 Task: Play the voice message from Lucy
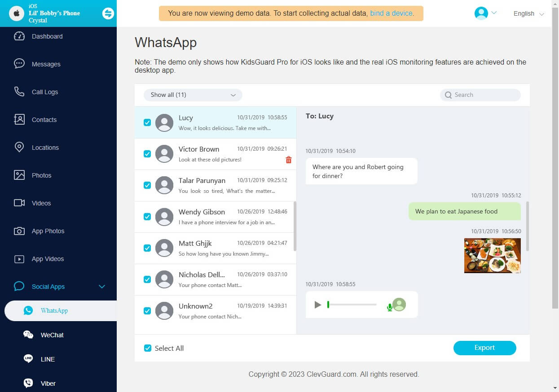(318, 305)
